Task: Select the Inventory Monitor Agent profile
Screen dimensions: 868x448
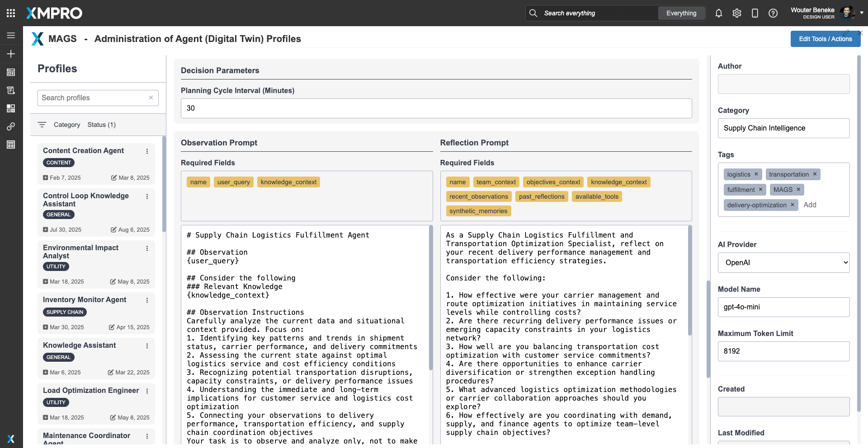Action: tap(85, 300)
